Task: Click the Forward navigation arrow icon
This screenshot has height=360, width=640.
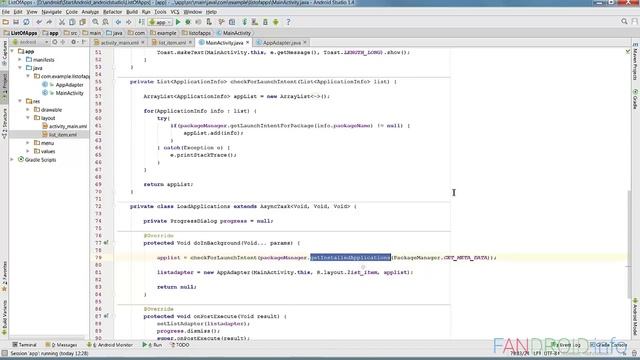Action: tap(129, 22)
